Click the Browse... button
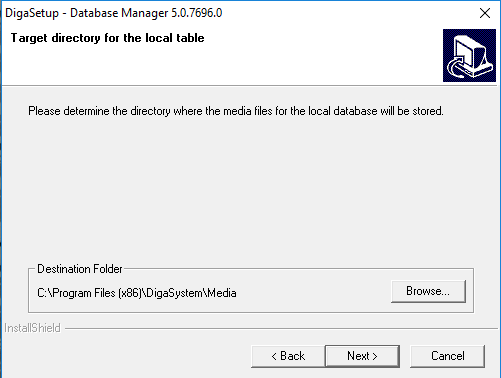501x378 pixels. coord(428,291)
